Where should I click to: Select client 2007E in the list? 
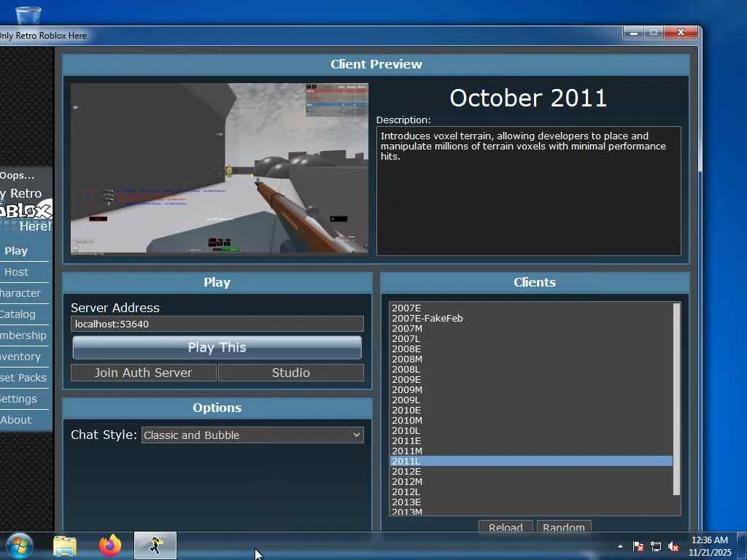(x=531, y=308)
